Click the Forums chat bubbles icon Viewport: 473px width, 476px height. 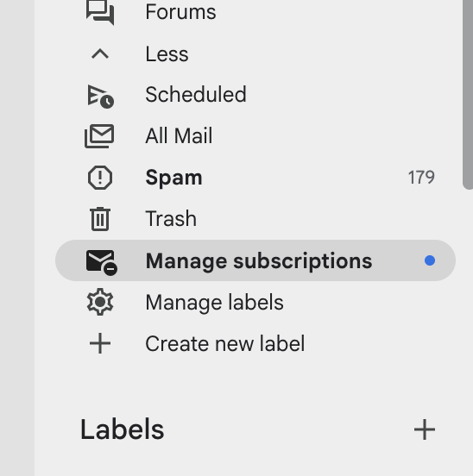pyautogui.click(x=100, y=12)
